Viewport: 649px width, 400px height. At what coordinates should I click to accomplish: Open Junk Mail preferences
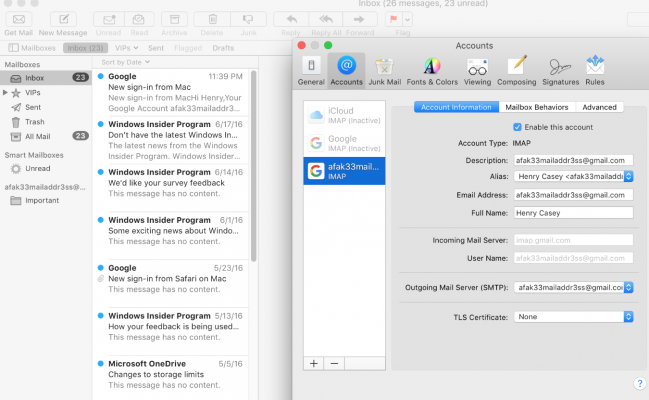coord(385,70)
